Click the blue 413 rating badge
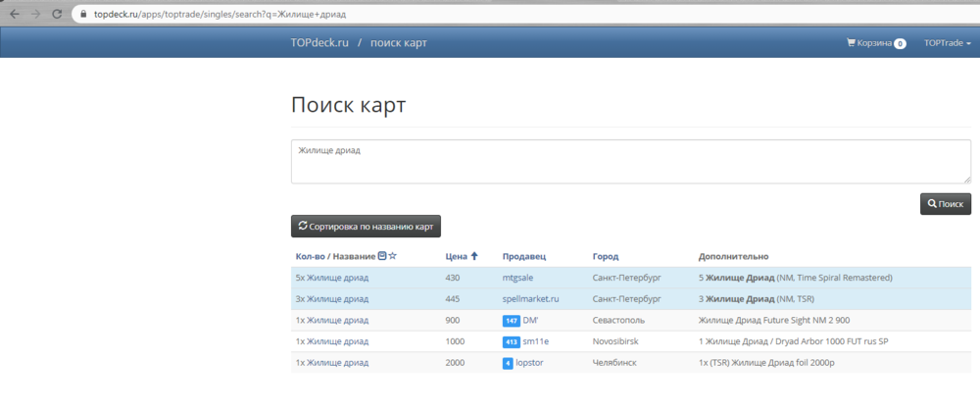Screen dimensions: 980x414 click(511, 342)
